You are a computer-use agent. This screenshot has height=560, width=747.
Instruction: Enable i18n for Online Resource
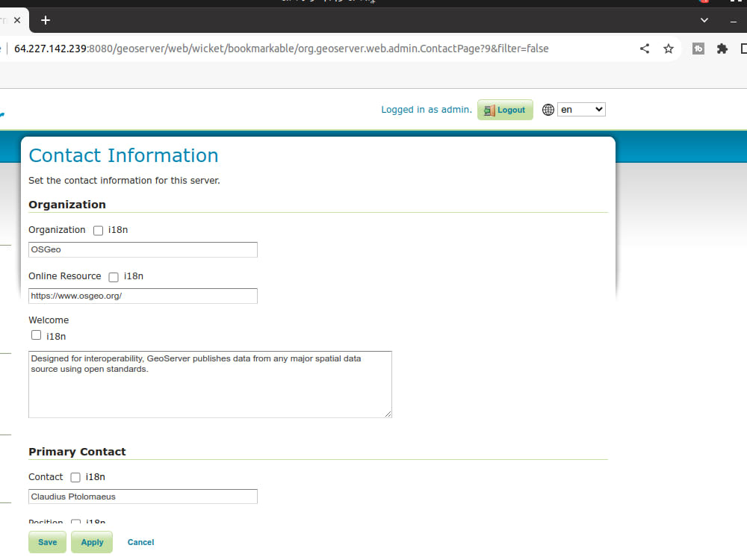pos(114,277)
